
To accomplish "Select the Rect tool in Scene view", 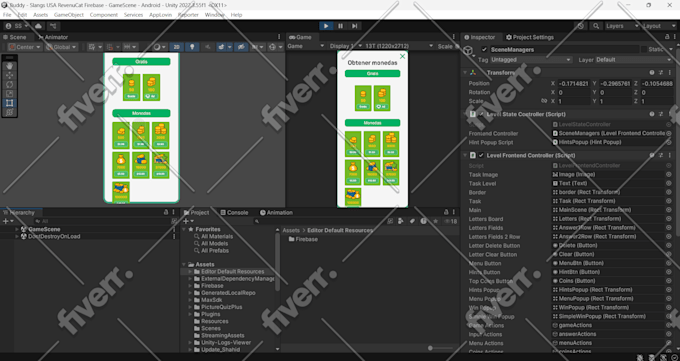I will coord(10,103).
